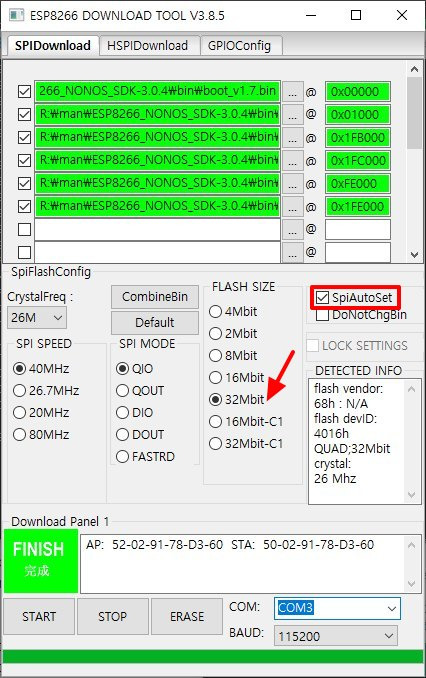The width and height of the screenshot is (426, 678).
Task: Click the START button
Action: click(x=39, y=616)
